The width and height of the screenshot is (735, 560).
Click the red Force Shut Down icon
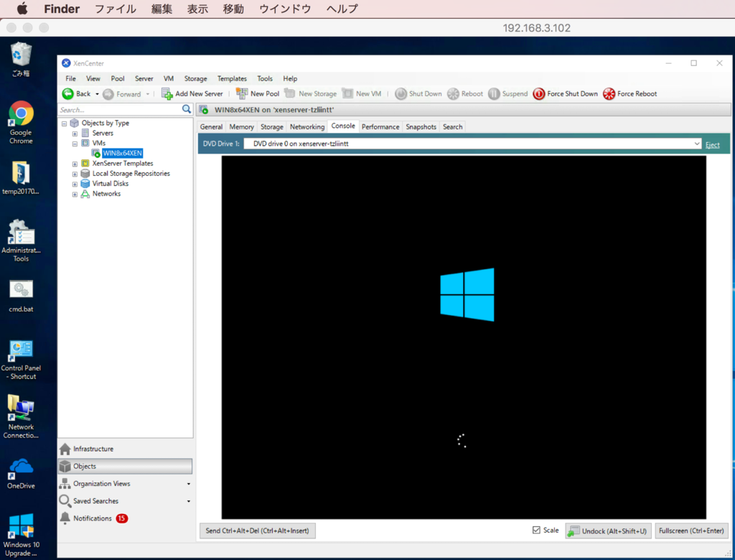pyautogui.click(x=539, y=94)
